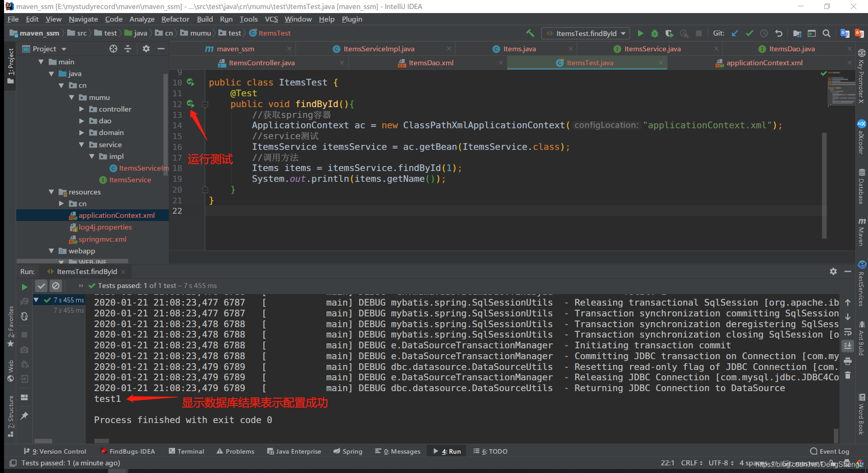Commit changes via the Git green checkmark
The image size is (868, 473).
(x=749, y=33)
